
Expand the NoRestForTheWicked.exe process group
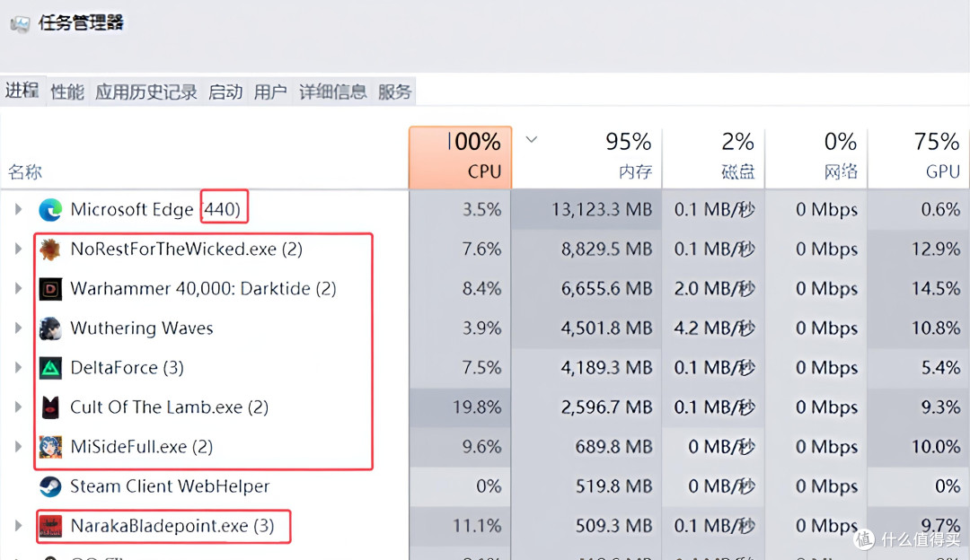tap(19, 249)
